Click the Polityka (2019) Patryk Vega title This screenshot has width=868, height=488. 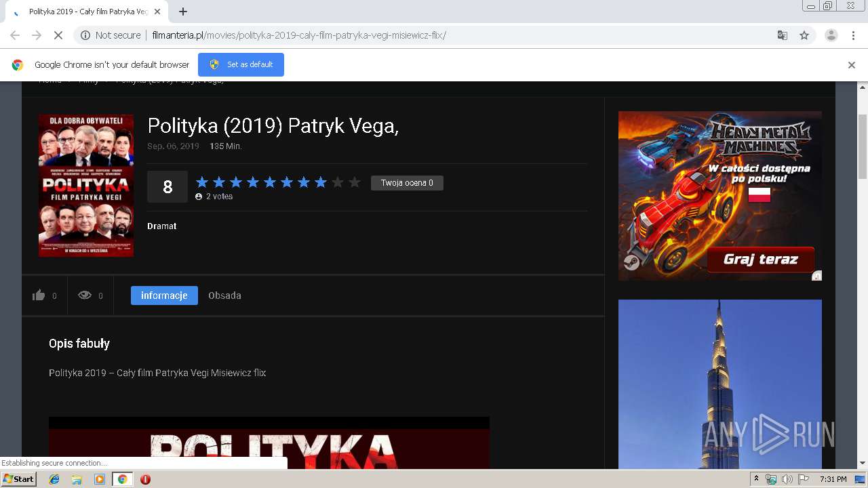pyautogui.click(x=273, y=126)
